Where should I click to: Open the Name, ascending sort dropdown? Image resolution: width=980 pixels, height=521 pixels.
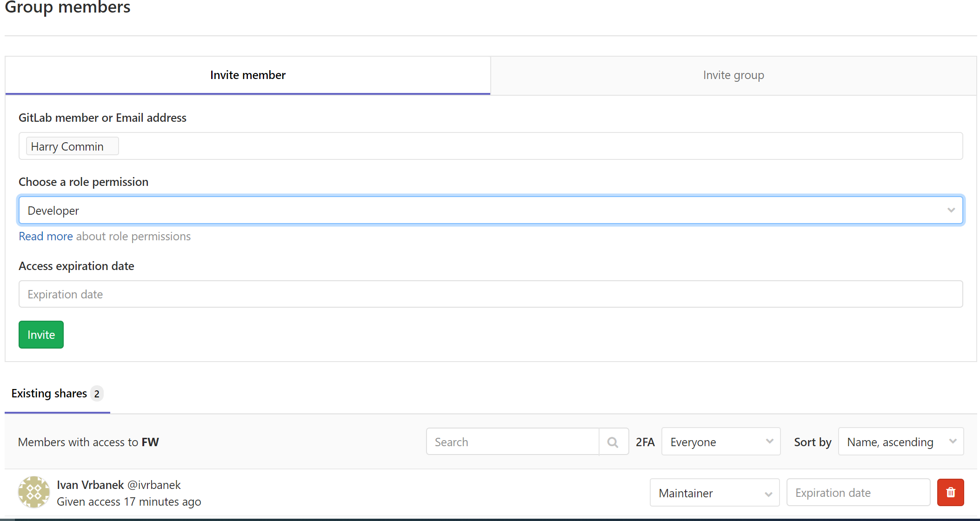(900, 442)
